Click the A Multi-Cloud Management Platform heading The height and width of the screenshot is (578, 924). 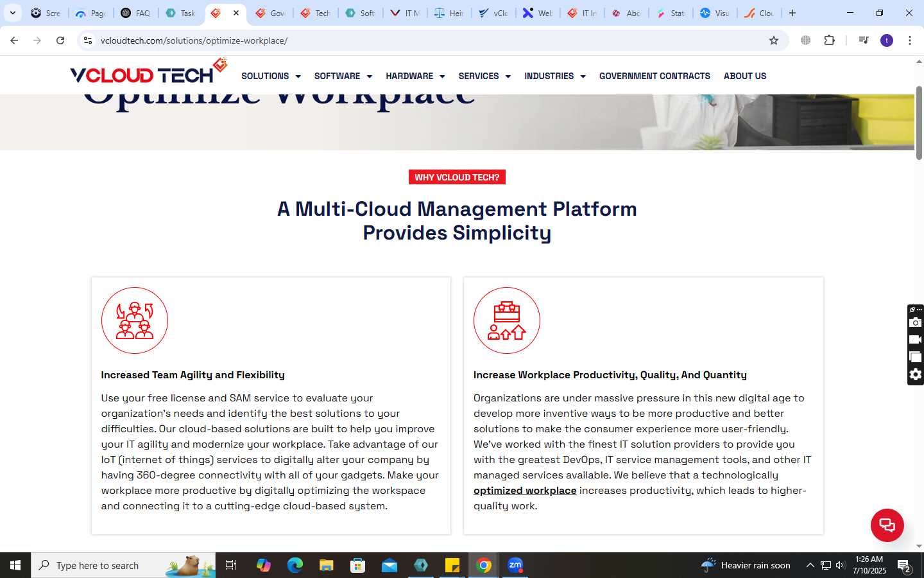click(457, 220)
